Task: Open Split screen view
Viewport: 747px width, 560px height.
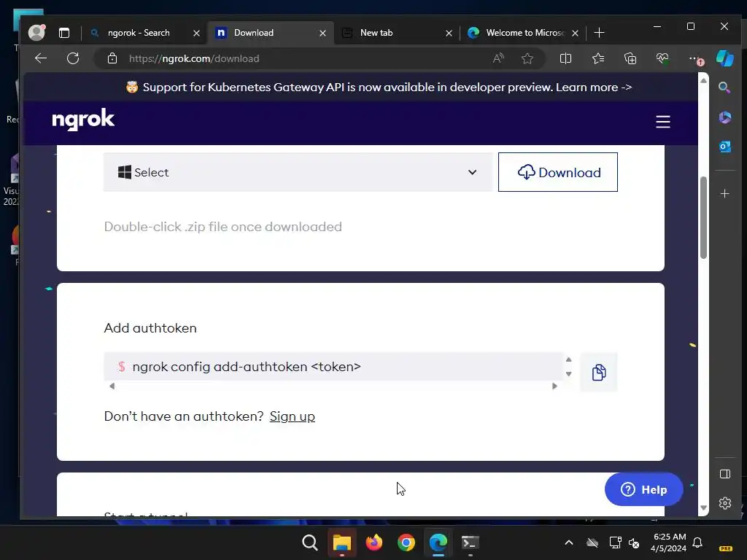Action: pyautogui.click(x=565, y=58)
